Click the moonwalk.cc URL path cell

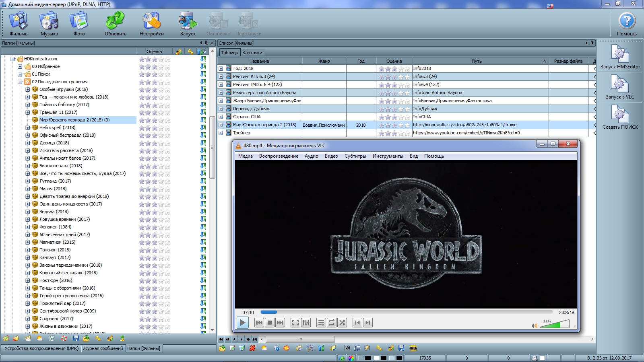[481, 125]
